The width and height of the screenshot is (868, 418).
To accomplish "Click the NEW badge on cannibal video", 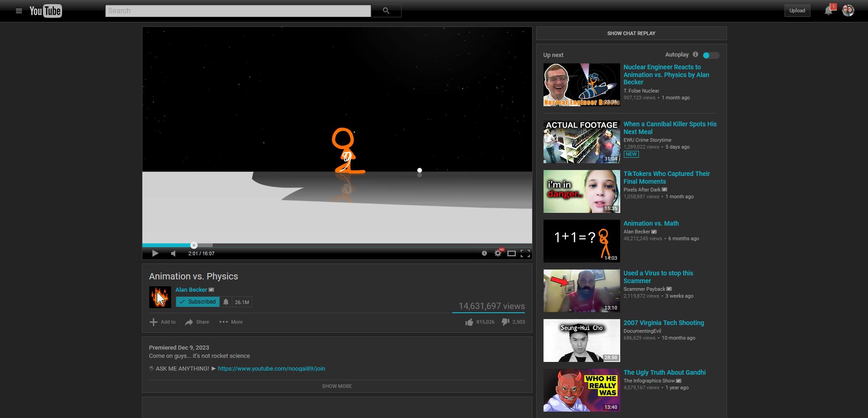I will click(x=631, y=155).
